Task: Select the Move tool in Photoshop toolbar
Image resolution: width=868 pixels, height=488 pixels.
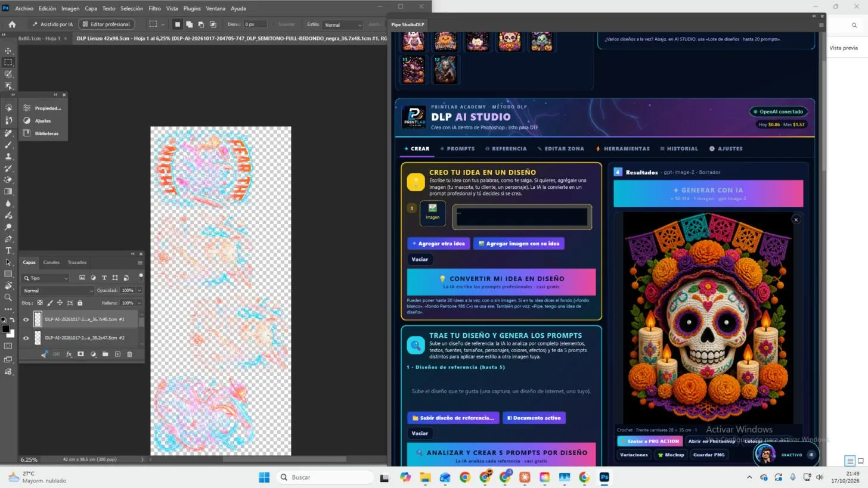Action: pyautogui.click(x=8, y=51)
